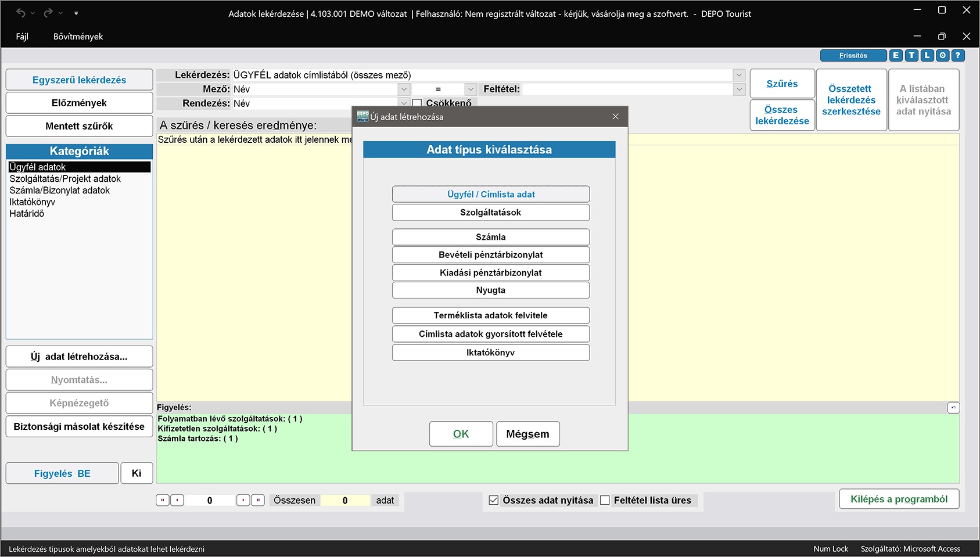
Task: Jump to last record with navigation arrow
Action: click(258, 500)
